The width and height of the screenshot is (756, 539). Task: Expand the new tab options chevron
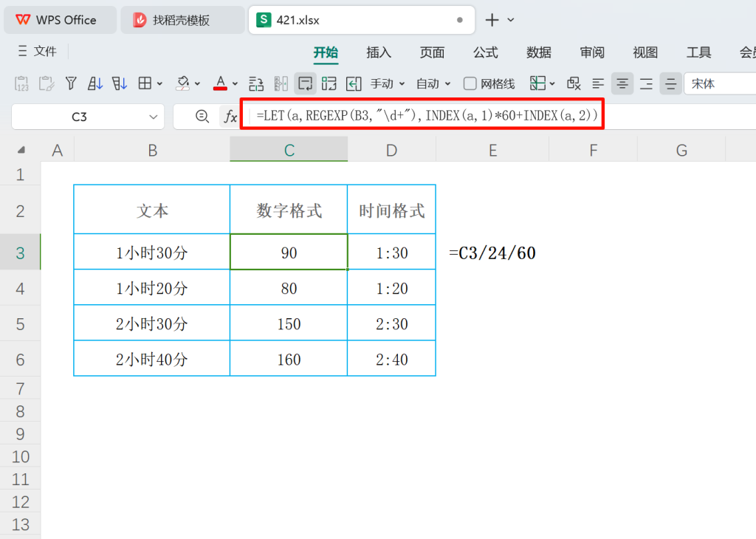pos(511,20)
